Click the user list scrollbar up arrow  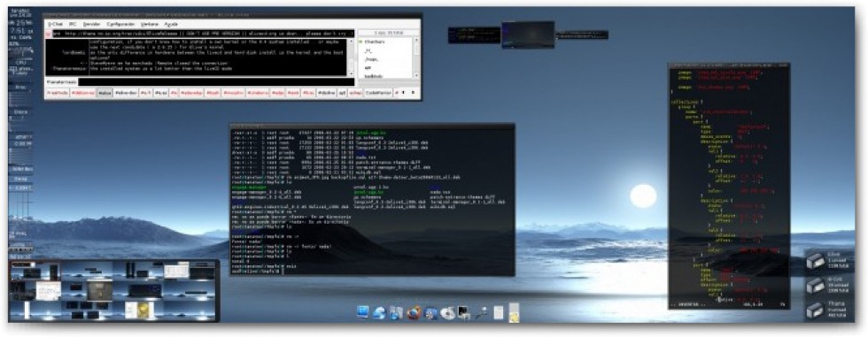[x=416, y=41]
